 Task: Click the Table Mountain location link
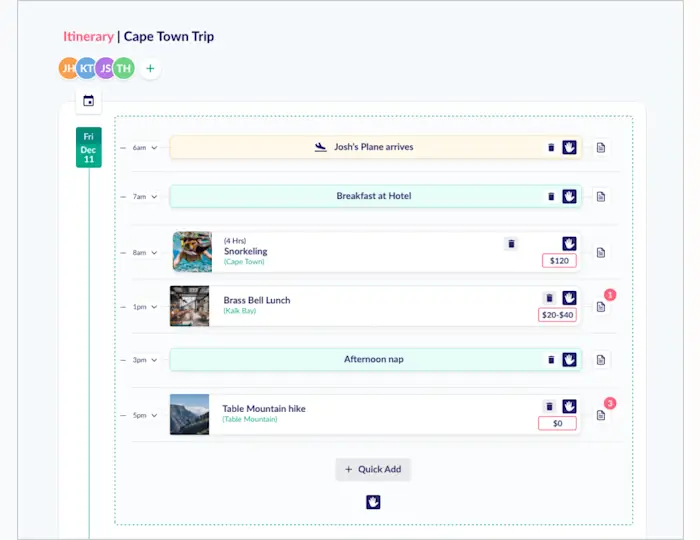click(250, 419)
